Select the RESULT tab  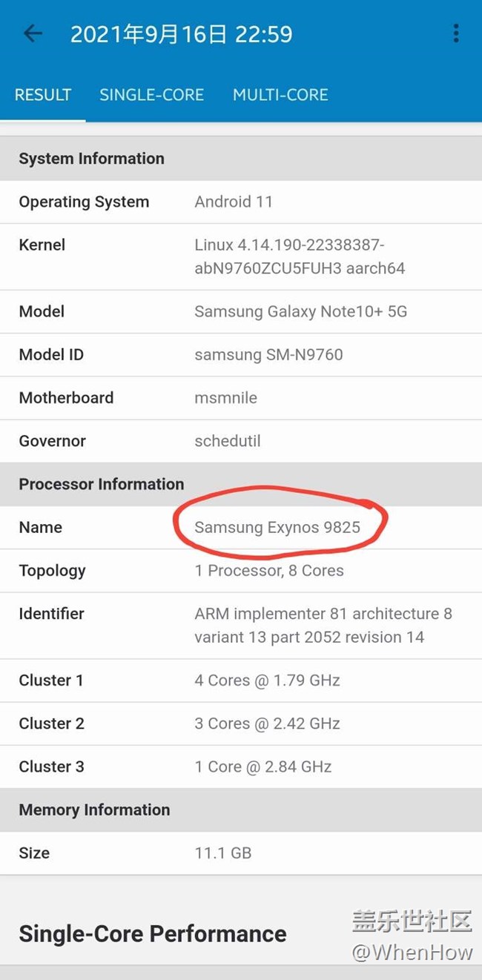(x=43, y=95)
